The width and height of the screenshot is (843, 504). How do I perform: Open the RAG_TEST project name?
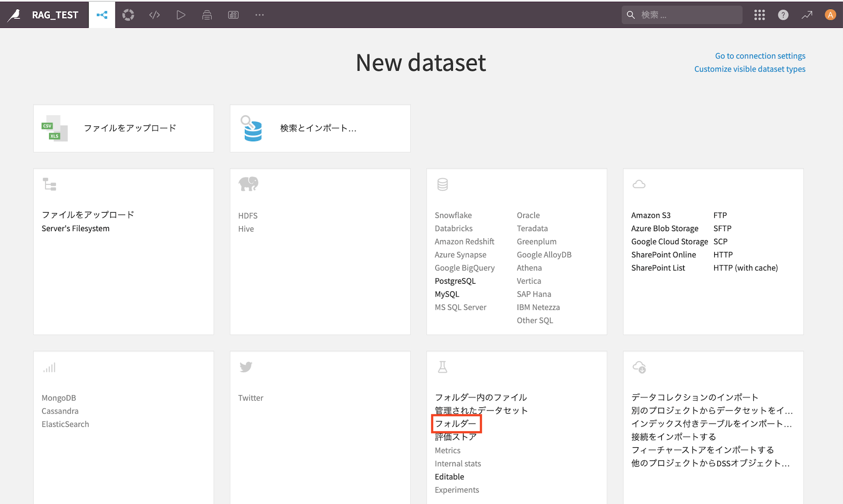tap(55, 15)
